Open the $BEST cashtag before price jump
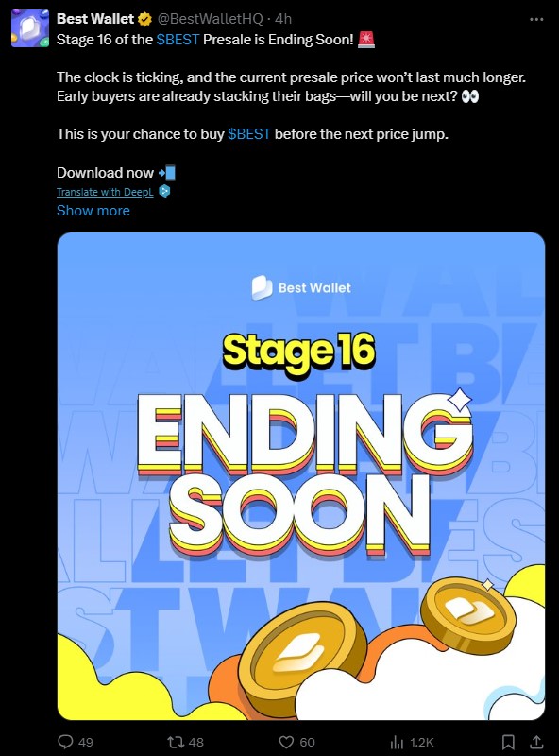Screen dimensions: 559x756 pyautogui.click(x=249, y=134)
